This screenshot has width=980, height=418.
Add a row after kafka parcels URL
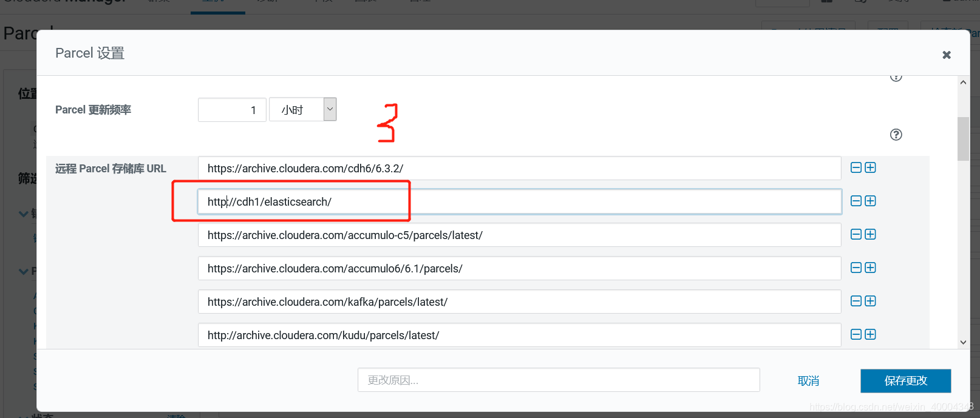[x=870, y=301]
